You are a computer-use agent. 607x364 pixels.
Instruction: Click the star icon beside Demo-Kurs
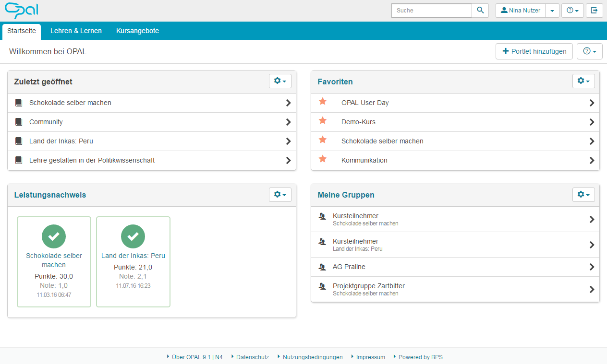tap(323, 121)
